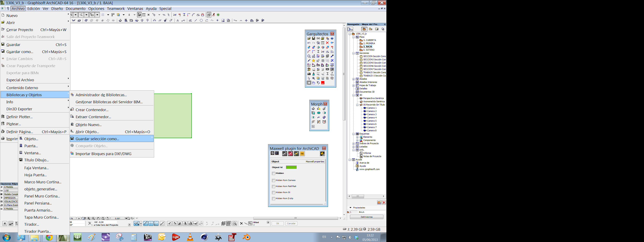Click the Maxwell FIRE render icon
644x242 pixels.
click(302, 154)
